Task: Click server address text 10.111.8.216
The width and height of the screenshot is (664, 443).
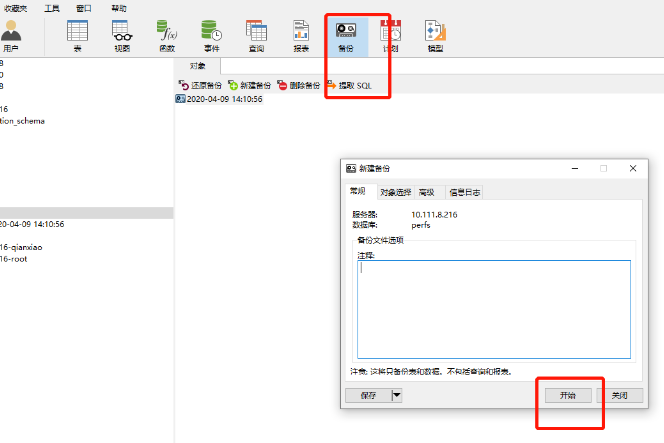Action: [434, 215]
